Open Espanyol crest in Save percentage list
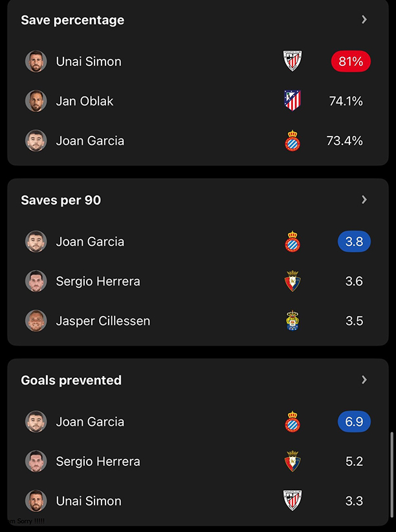The height and width of the screenshot is (532, 396). [x=292, y=140]
